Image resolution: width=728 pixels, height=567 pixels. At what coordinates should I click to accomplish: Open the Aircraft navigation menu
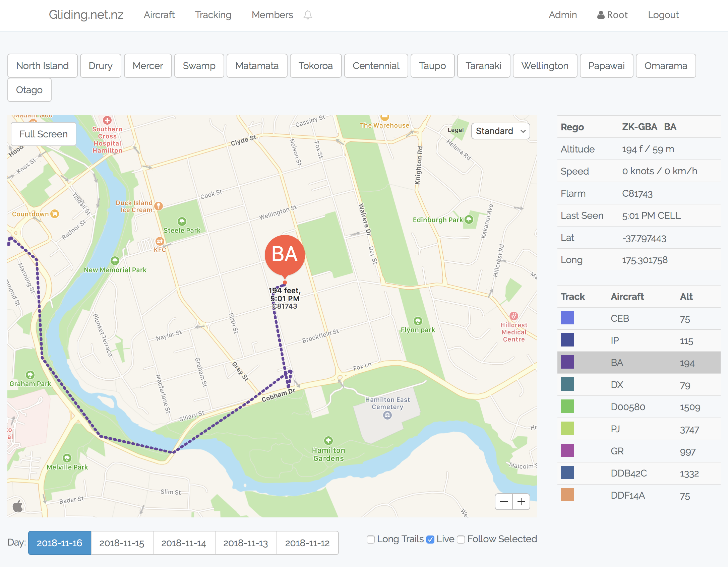pos(159,15)
